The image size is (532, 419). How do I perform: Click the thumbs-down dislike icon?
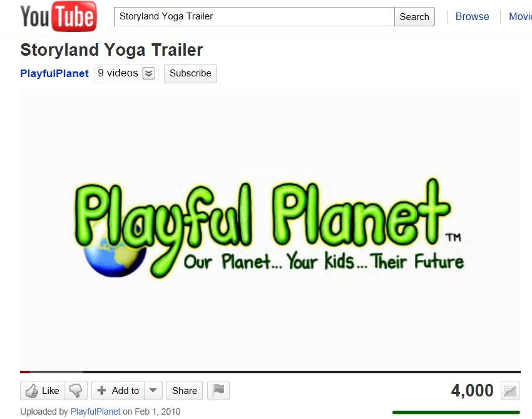click(76, 390)
